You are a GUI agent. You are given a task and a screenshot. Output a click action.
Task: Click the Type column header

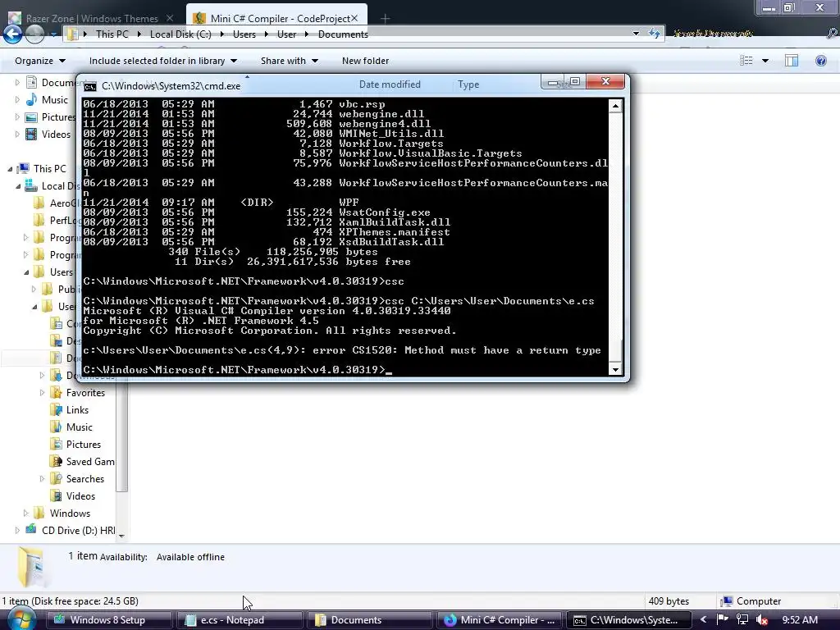point(468,84)
